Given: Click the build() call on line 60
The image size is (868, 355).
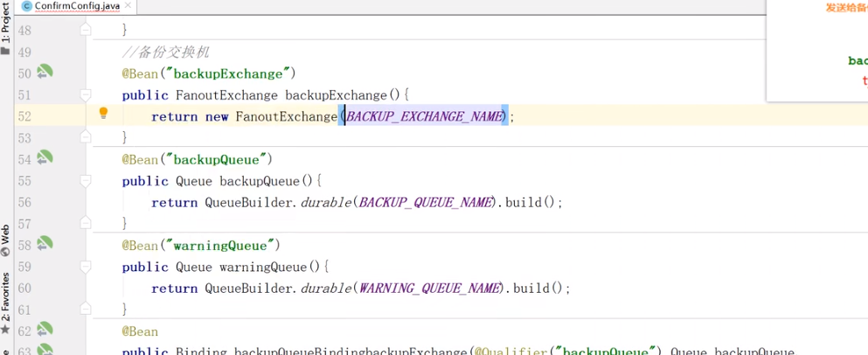Looking at the screenshot, I should pyautogui.click(x=538, y=289).
